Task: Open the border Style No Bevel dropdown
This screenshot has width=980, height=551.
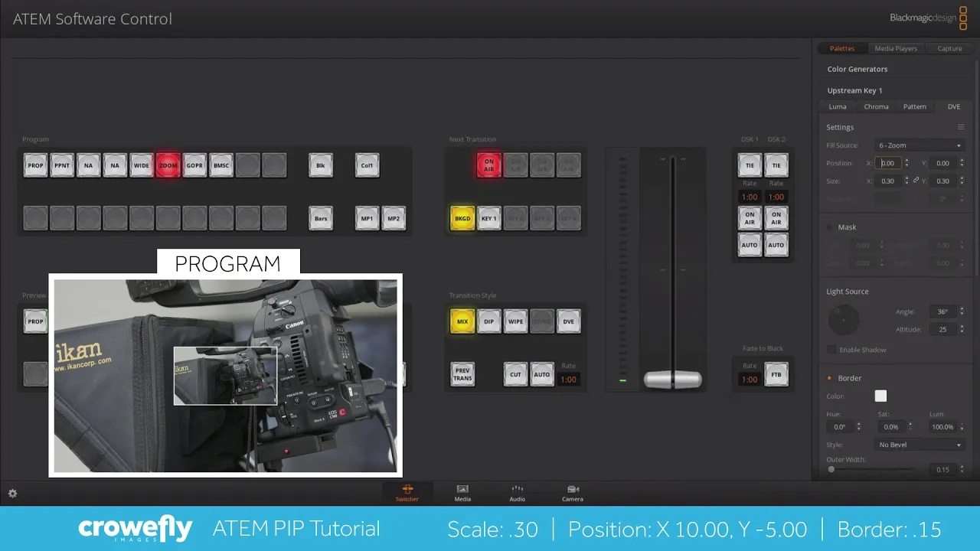Action: 920,445
